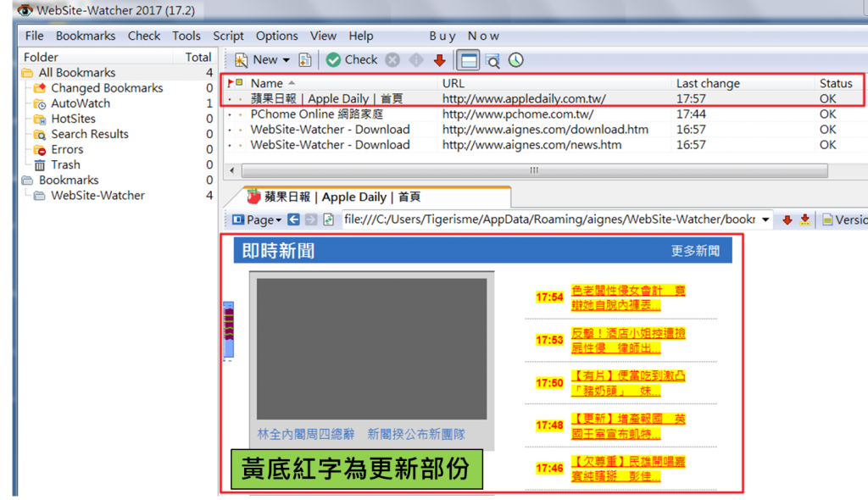Select the PChome Online bookmark row
Screen dimensions: 868x500
pyautogui.click(x=543, y=114)
